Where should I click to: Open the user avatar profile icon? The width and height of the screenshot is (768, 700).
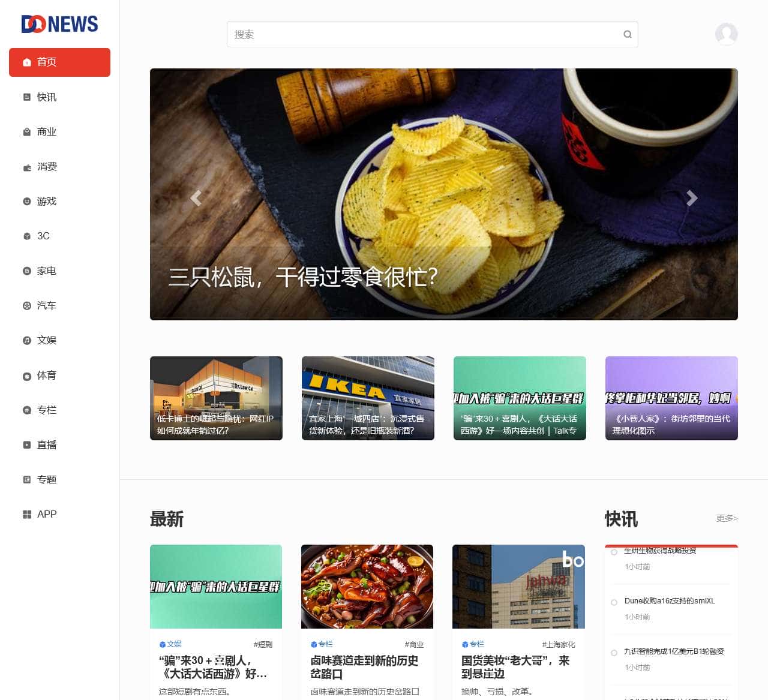click(x=726, y=34)
